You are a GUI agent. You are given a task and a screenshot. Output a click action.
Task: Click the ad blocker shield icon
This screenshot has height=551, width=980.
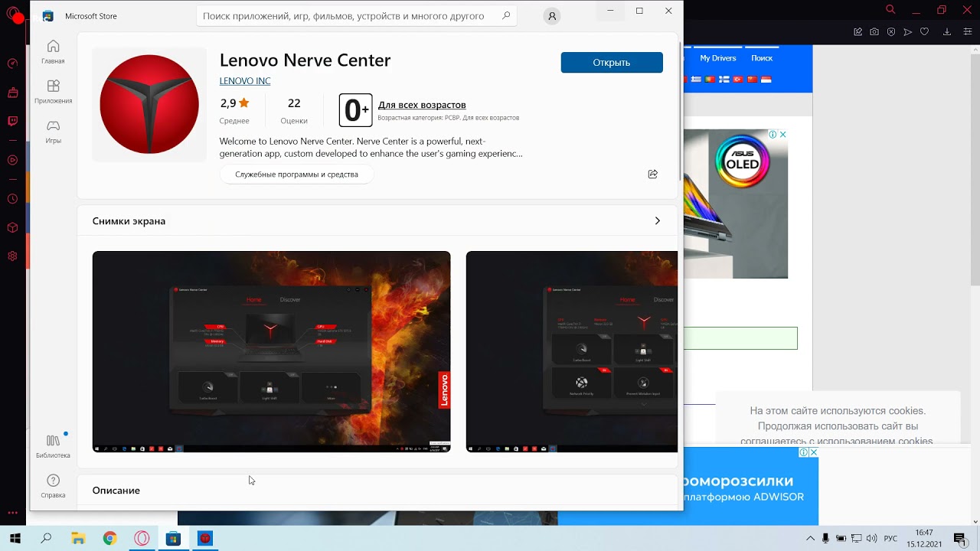pyautogui.click(x=891, y=32)
